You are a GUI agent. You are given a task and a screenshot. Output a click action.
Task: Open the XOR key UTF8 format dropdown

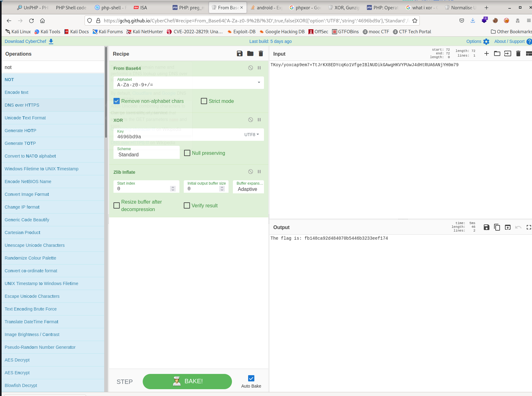point(252,135)
